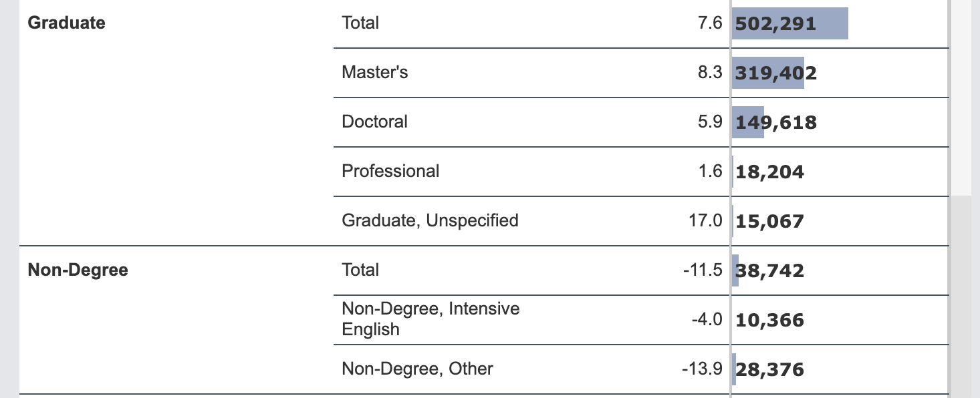Select the Doctoral row label

[374, 122]
